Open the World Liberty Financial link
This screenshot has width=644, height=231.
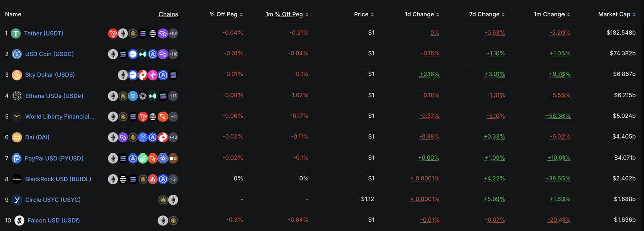[x=59, y=117]
